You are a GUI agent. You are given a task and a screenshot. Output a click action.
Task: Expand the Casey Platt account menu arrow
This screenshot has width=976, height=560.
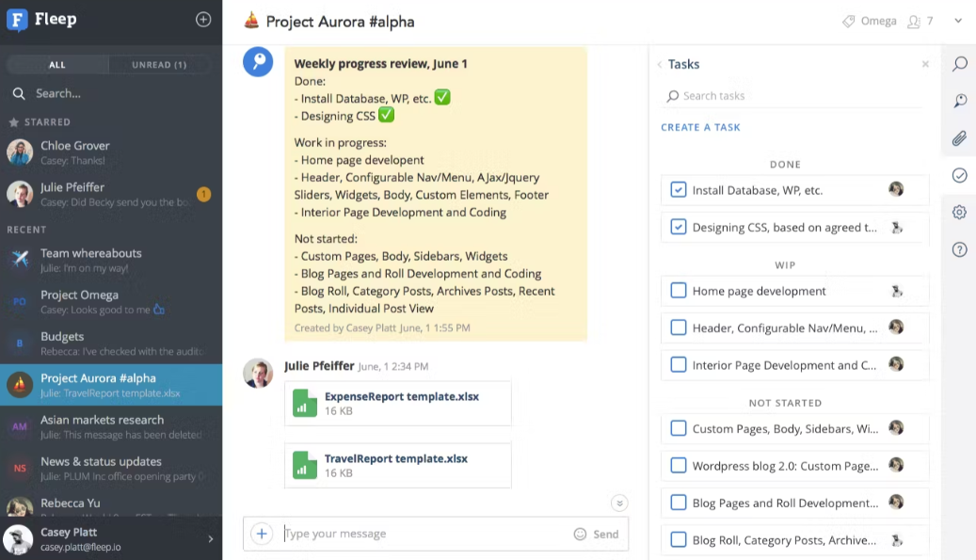coord(211,539)
